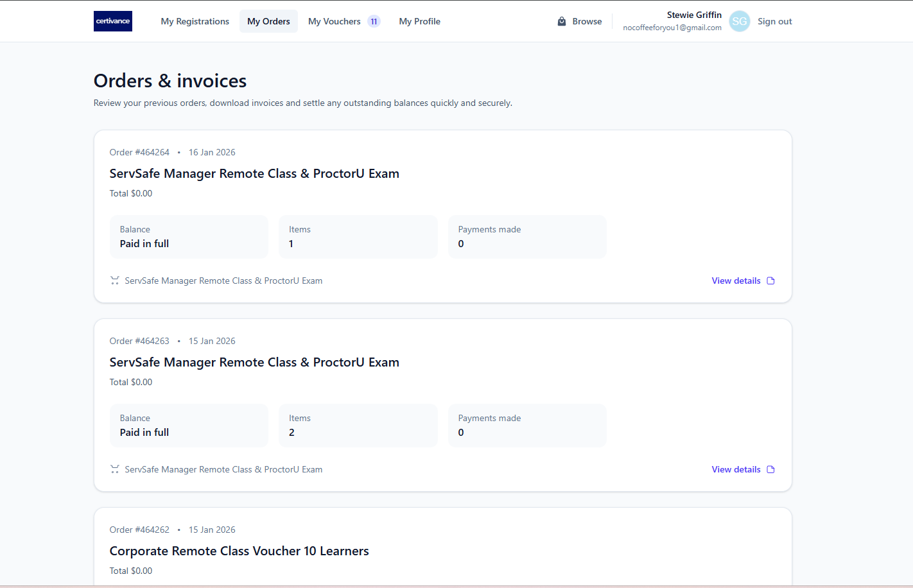Open My Registrations tab
This screenshot has height=588, width=913.
pos(195,21)
